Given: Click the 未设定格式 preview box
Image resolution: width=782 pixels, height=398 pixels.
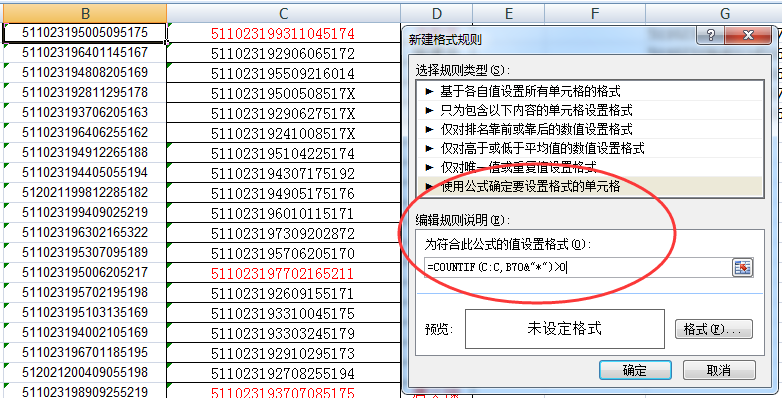Looking at the screenshot, I should point(565,329).
